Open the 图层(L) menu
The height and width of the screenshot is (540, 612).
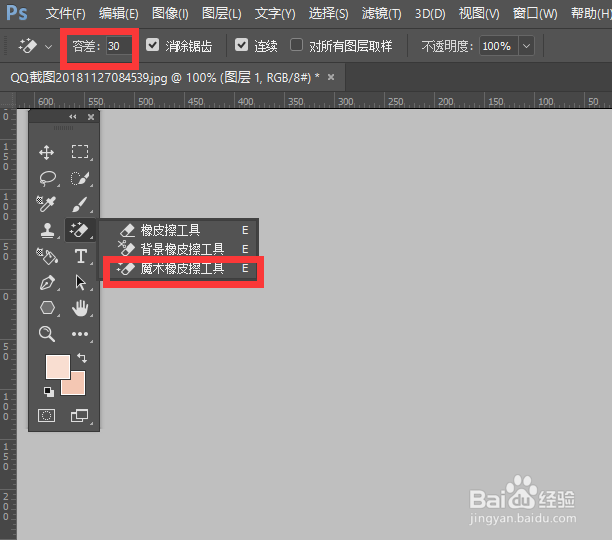[x=222, y=14]
